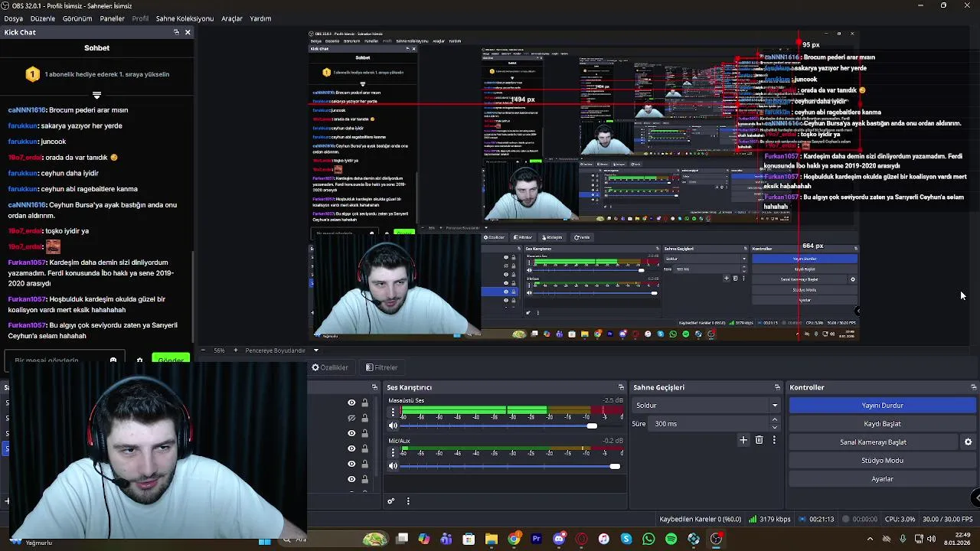This screenshot has height=551, width=980.
Task: Open advanced audio properties gear in mixer footer
Action: point(390,501)
